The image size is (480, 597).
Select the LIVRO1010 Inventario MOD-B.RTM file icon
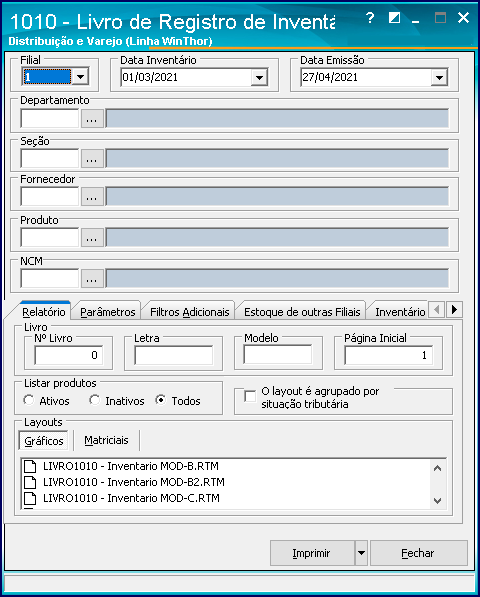[30, 466]
